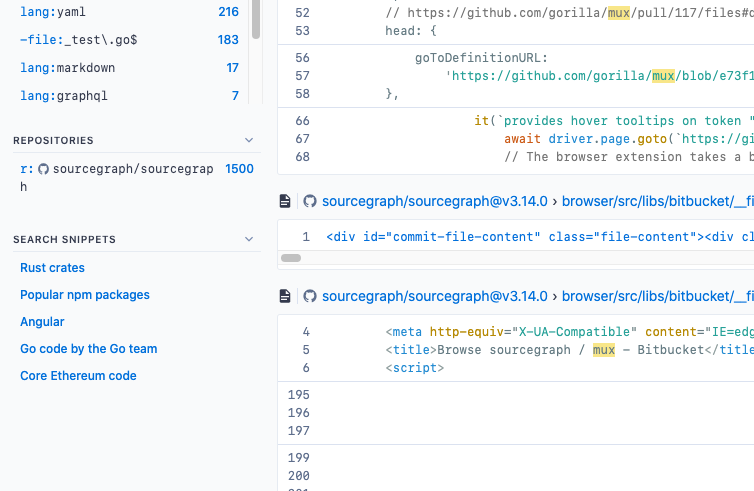The height and width of the screenshot is (491, 754).
Task: Apply the lang:markdown filter
Action: pos(129,67)
